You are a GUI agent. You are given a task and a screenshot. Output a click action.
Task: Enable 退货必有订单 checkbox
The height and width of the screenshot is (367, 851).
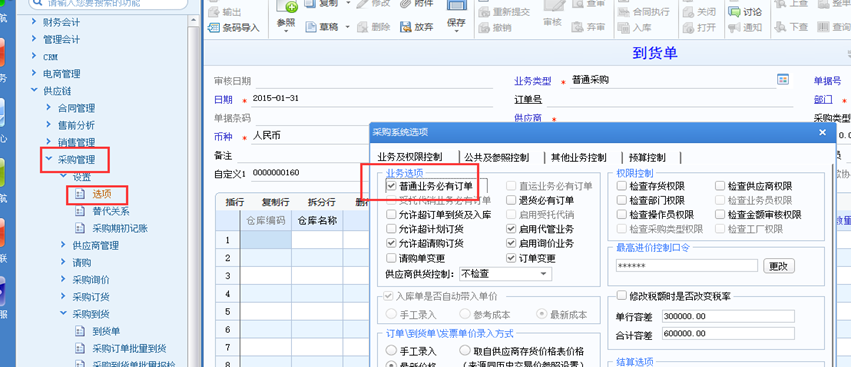pyautogui.click(x=510, y=200)
